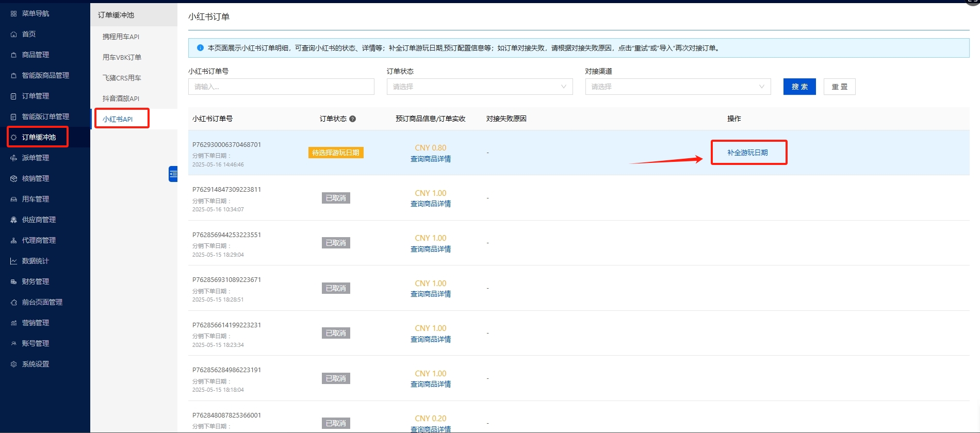Click the 数据统计 chart icon
The width and height of the screenshot is (980, 433).
pos(13,261)
